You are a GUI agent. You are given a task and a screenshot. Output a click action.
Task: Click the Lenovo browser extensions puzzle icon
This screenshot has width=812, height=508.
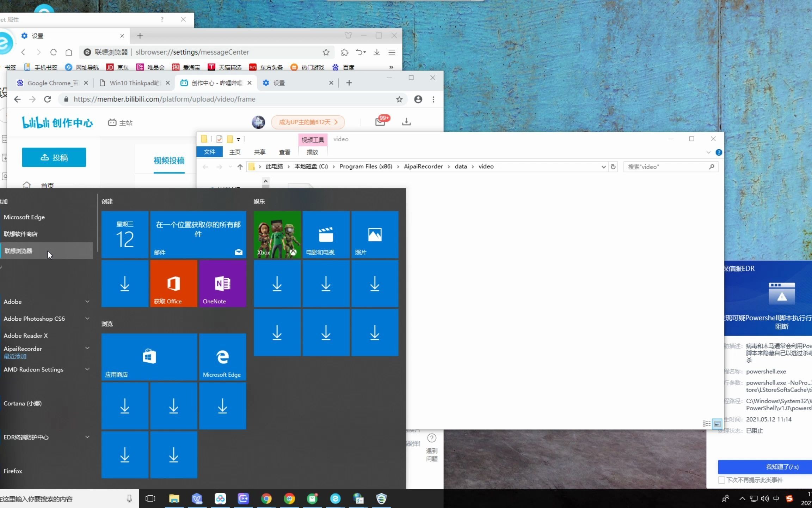tap(344, 52)
